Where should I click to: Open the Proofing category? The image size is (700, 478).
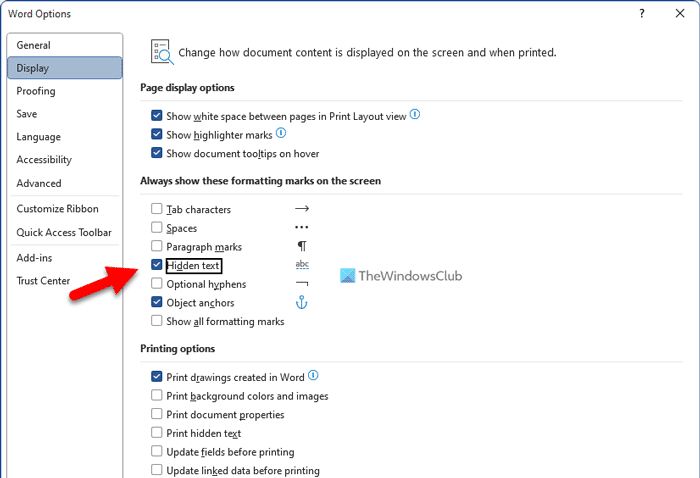coord(36,91)
